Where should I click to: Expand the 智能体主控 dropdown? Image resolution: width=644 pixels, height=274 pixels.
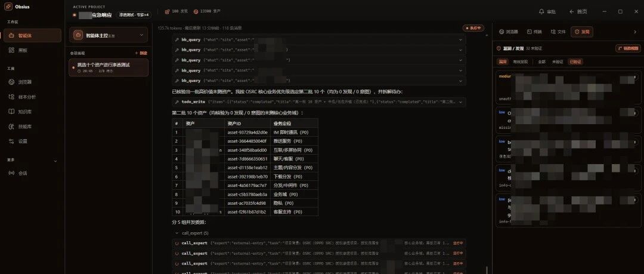142,35
